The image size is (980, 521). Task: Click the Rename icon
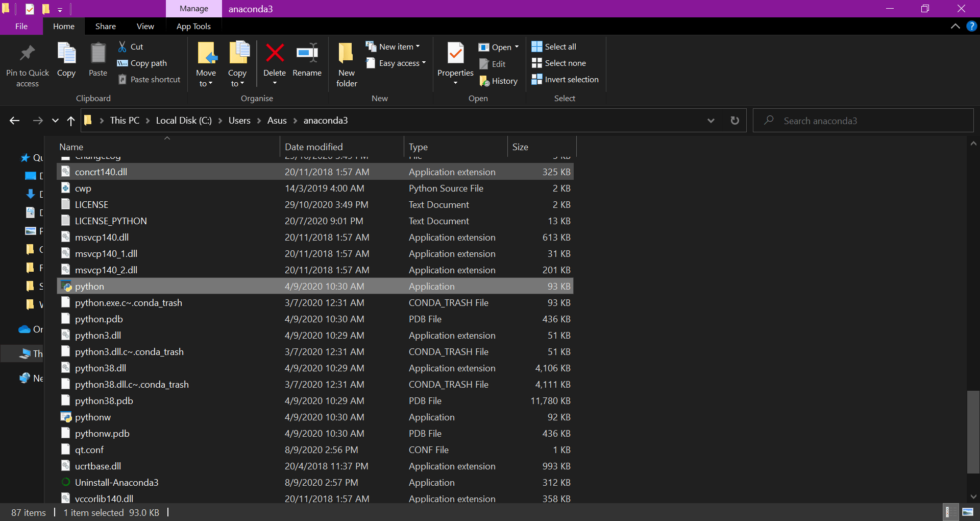point(307,53)
